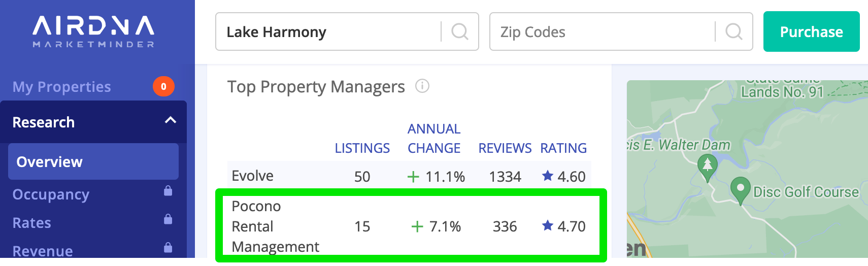Click Pocono Rental Management's listings value 15
This screenshot has width=868, height=266.
click(x=362, y=226)
